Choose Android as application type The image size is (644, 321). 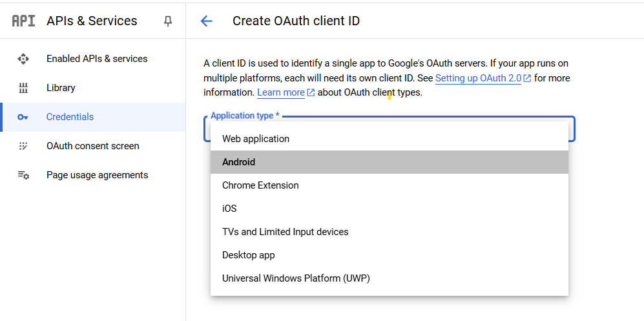[x=239, y=162]
